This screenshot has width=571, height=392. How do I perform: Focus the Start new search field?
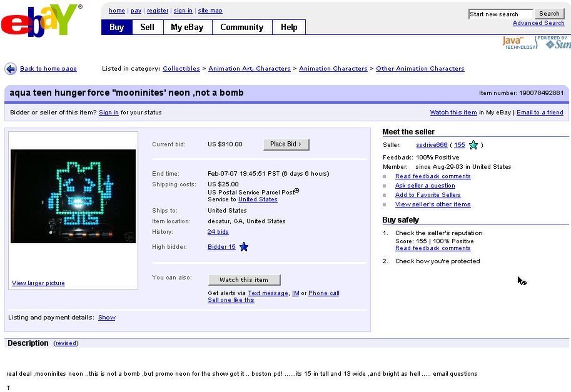click(500, 14)
